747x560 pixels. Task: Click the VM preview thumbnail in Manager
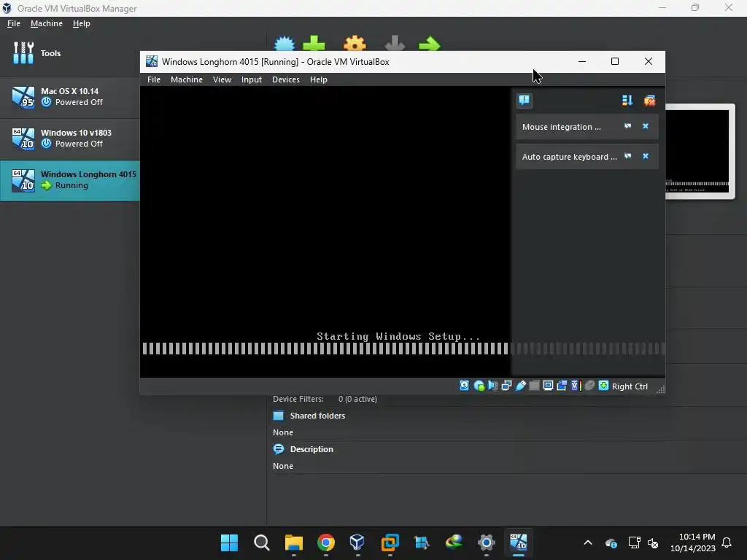pos(699,152)
